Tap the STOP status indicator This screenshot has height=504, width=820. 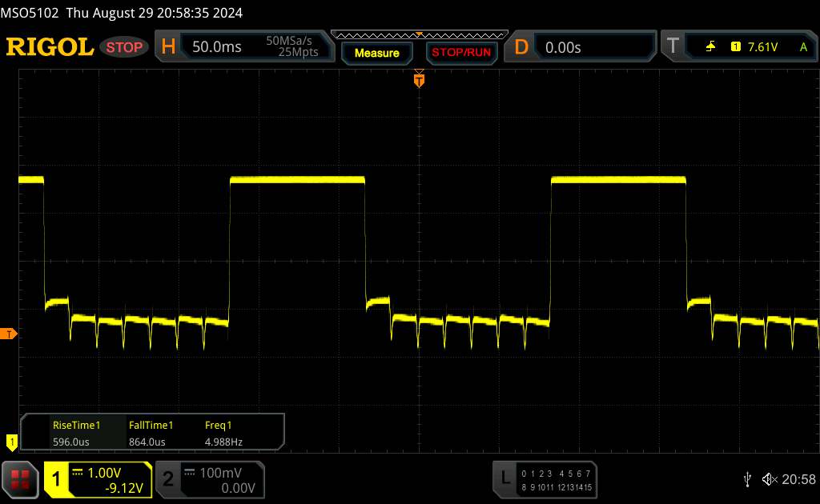pyautogui.click(x=124, y=47)
